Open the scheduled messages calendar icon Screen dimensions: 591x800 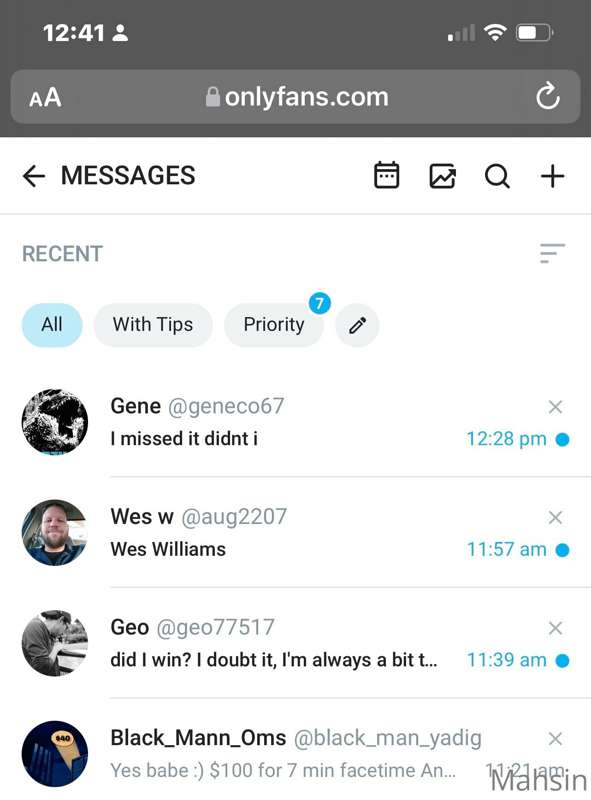[x=386, y=176]
